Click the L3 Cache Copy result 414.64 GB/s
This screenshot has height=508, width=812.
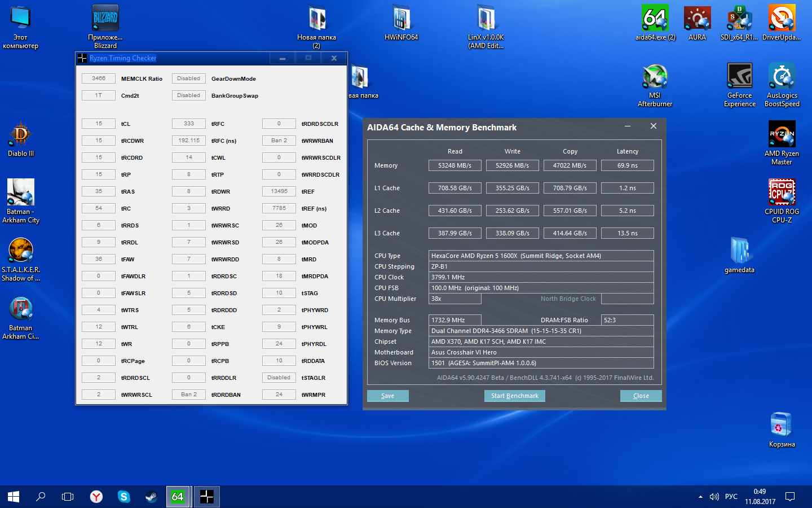point(570,233)
